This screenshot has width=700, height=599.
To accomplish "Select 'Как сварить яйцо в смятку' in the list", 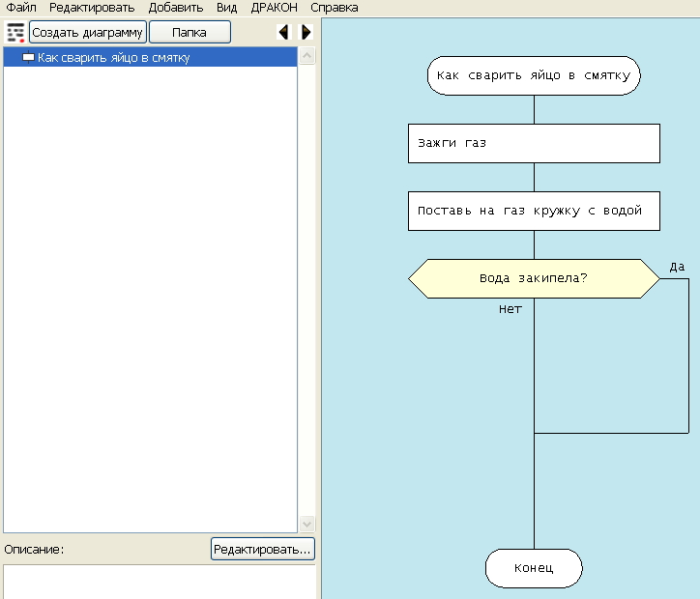I will (x=113, y=58).
